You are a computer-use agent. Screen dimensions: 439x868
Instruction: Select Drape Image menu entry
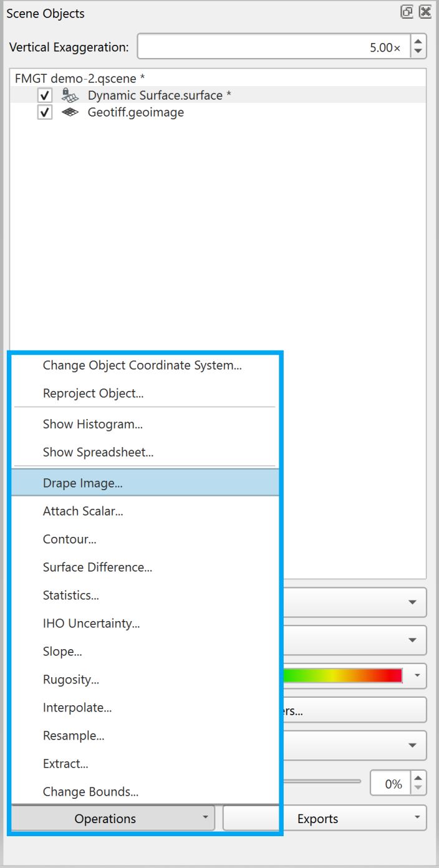pyautogui.click(x=83, y=483)
